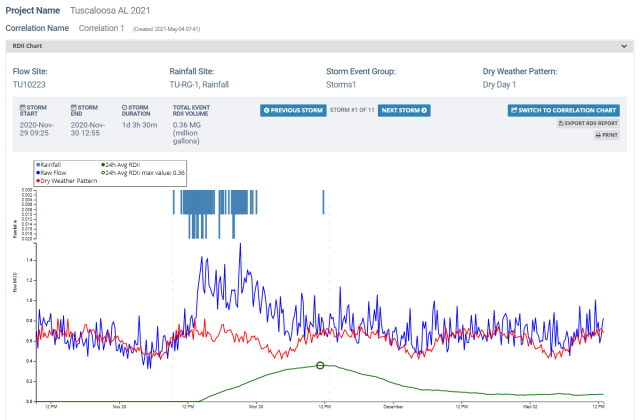This screenshot has width=640, height=420.
Task: Click the Nov 29 x-axis label
Action: click(x=119, y=407)
